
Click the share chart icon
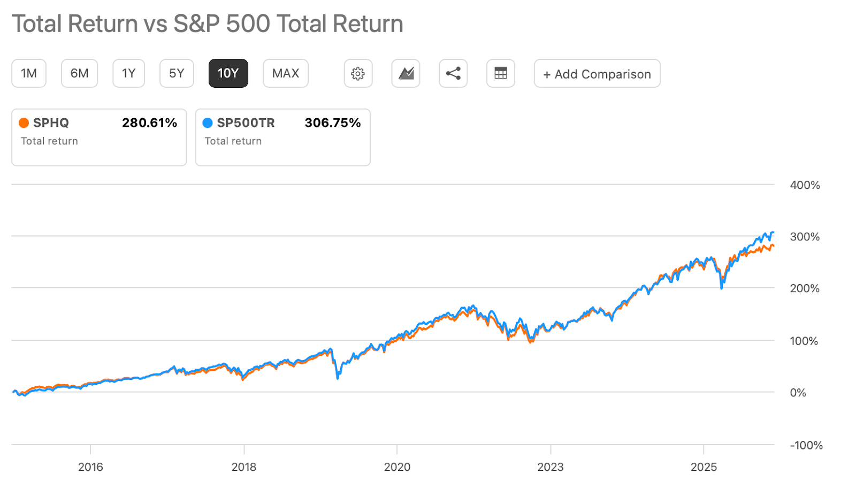click(453, 73)
